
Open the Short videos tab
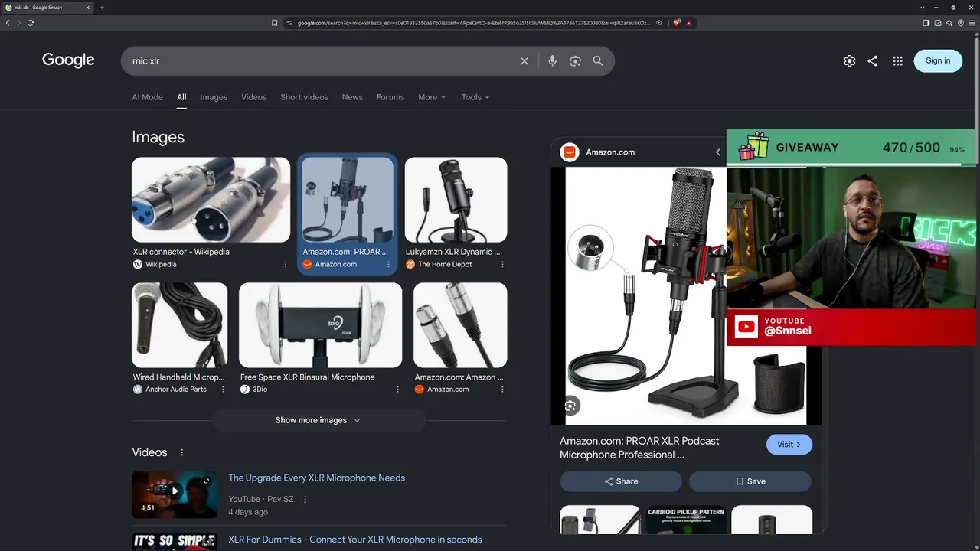[x=304, y=97]
